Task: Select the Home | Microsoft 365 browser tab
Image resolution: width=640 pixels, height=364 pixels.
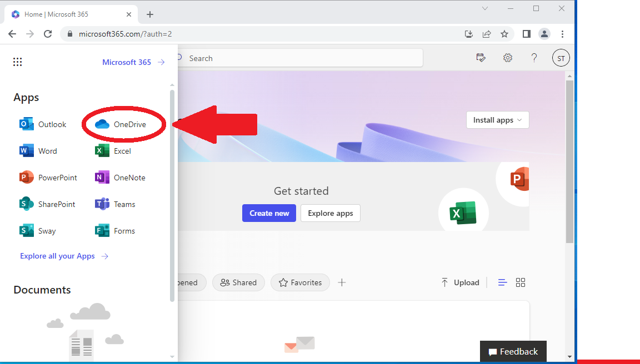Action: pos(71,14)
